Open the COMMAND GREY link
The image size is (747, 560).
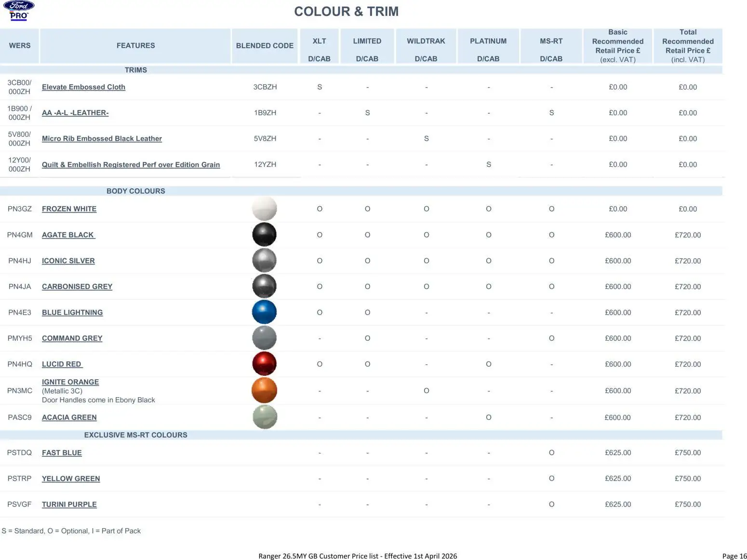click(72, 338)
